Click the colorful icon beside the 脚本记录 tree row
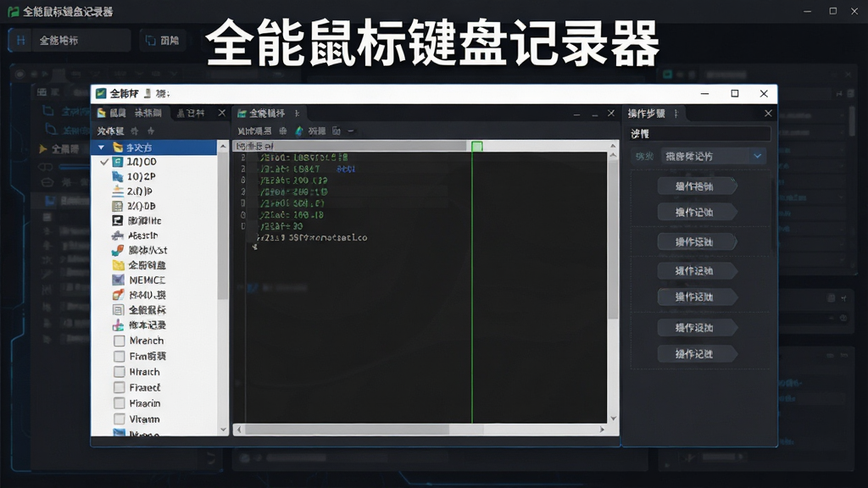Image resolution: width=868 pixels, height=488 pixels. (118, 324)
